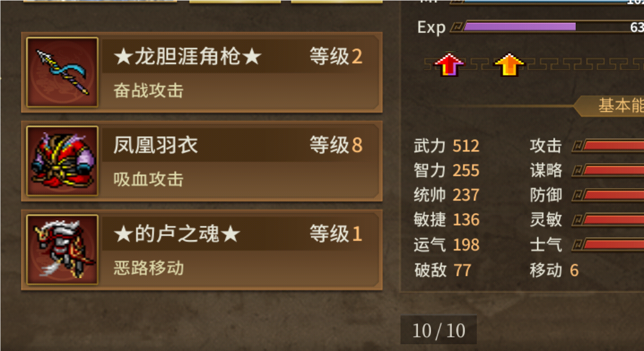Select the ★的卢之魂★ equipment row
Screen dimensions: 644x351
[x=202, y=250]
